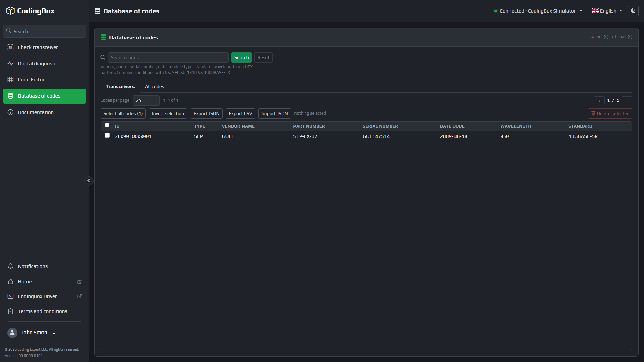The height and width of the screenshot is (362, 644).
Task: Click standard cell 10GBASE-SR
Action: [583, 136]
